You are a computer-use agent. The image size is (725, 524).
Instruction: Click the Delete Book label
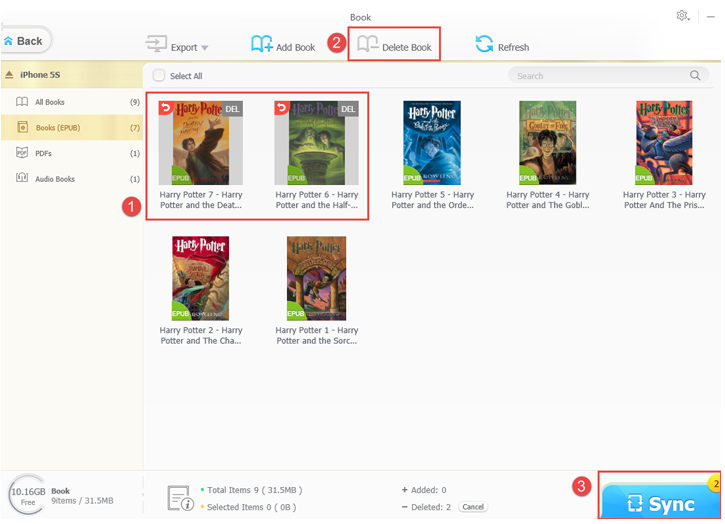pyautogui.click(x=406, y=47)
